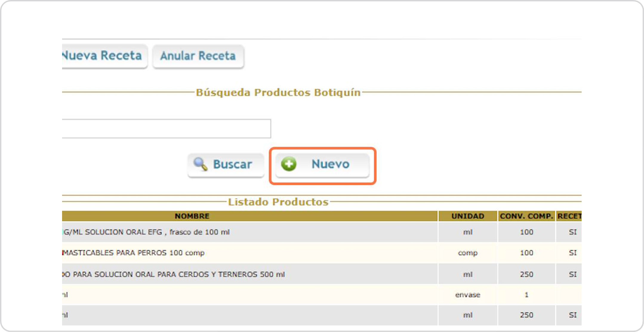
Task: Click SI in the first product row
Action: [572, 232]
